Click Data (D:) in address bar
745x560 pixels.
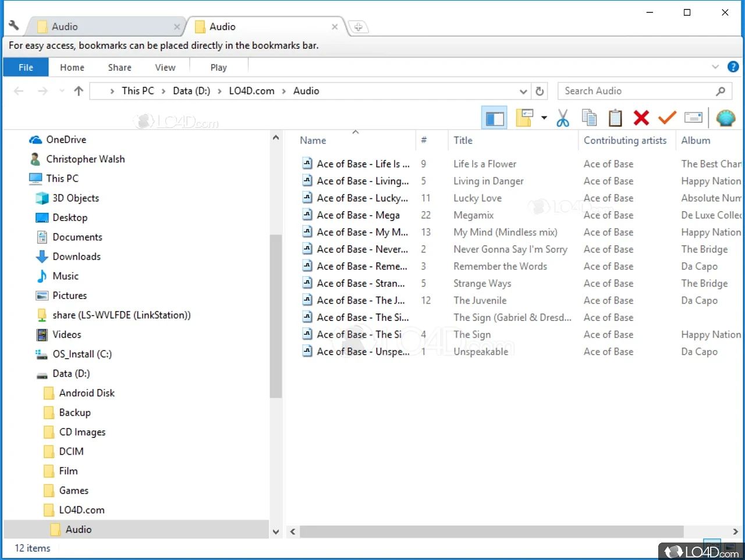191,91
